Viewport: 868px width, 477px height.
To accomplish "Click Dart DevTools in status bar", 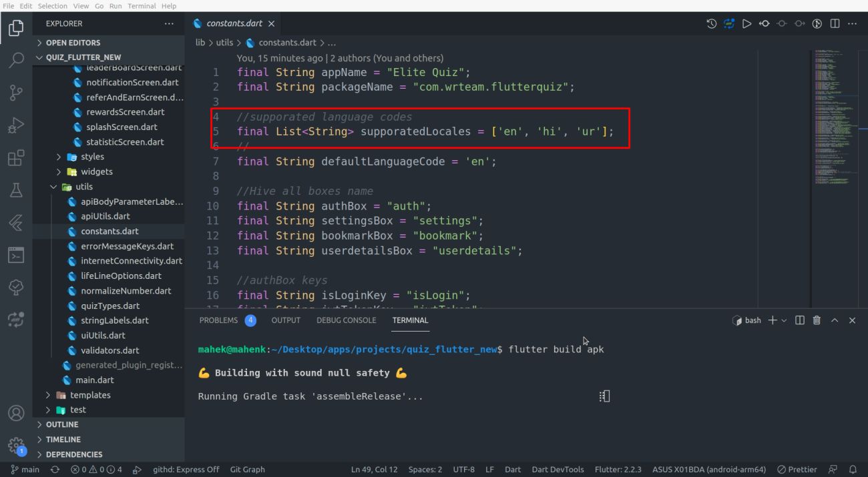I will [x=558, y=470].
